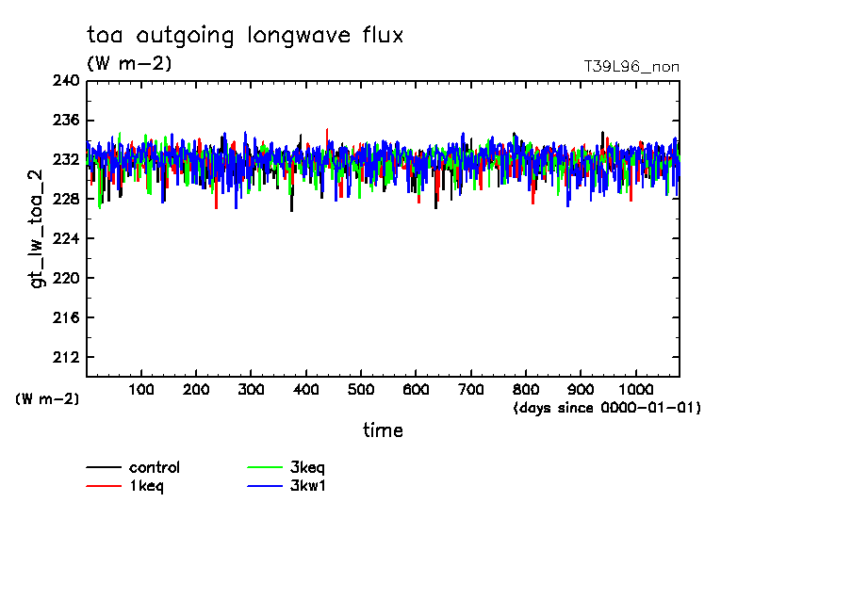Click the black control legend line
This screenshot has height=616, width=852.
point(103,467)
